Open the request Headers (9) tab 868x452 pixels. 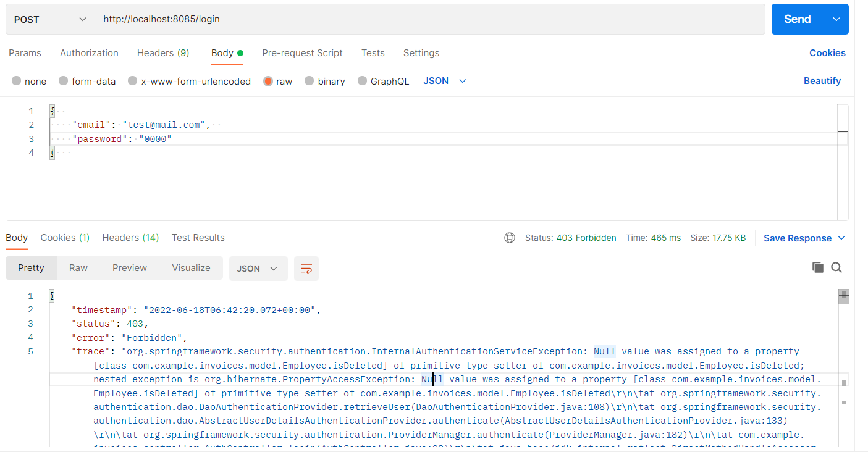click(x=163, y=53)
